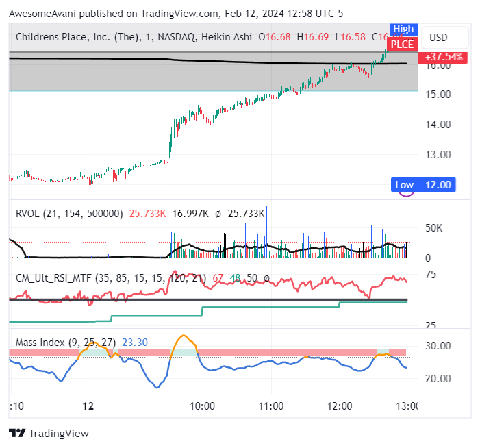Viewport: 480px width, 448px height.
Task: Click the RSI value 48 in legend
Action: tap(235, 278)
